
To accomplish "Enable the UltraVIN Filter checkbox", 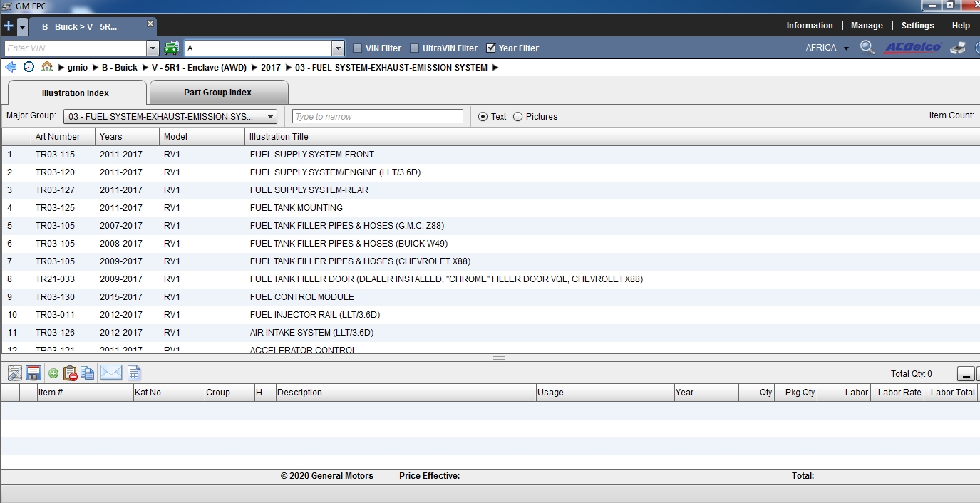I will [x=415, y=48].
